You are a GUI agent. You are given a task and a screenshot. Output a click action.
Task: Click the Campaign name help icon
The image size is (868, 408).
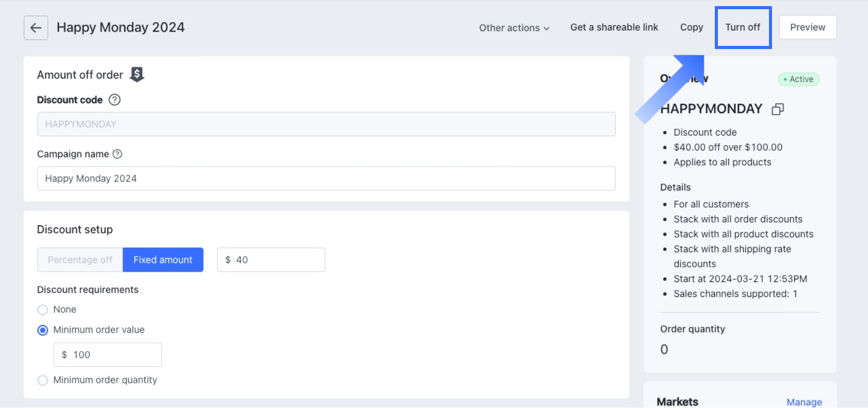(117, 154)
